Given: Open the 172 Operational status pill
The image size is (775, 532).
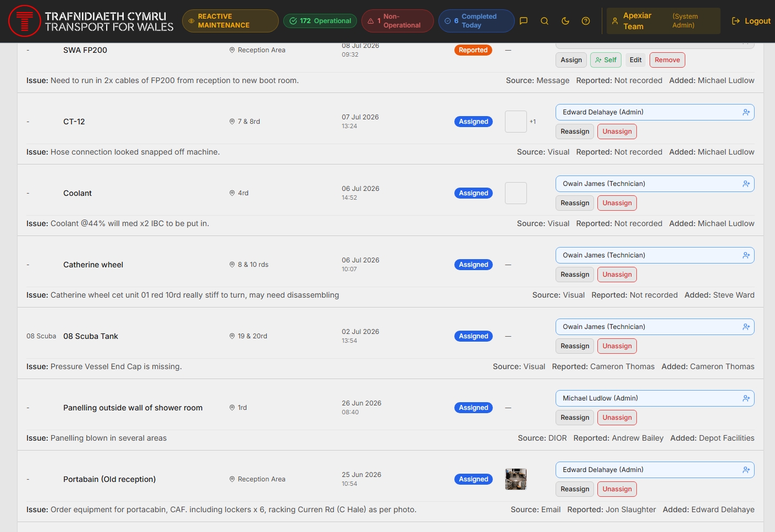Looking at the screenshot, I should 320,21.
